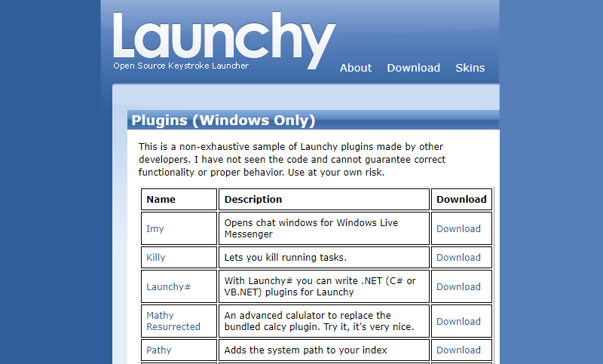Click 'Opens chat windows for Windows Live Messenger' text
Viewport: 603px width, 364px height.
311,228
